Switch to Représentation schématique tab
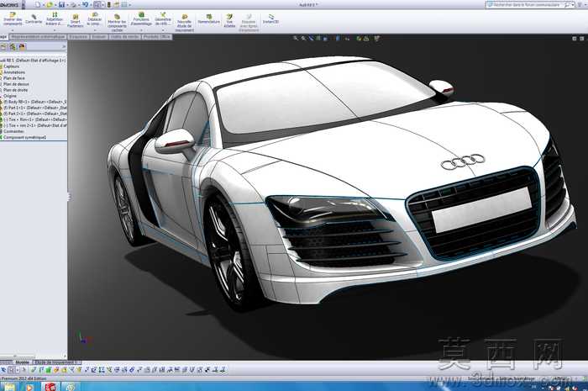588x391 pixels. (x=38, y=37)
